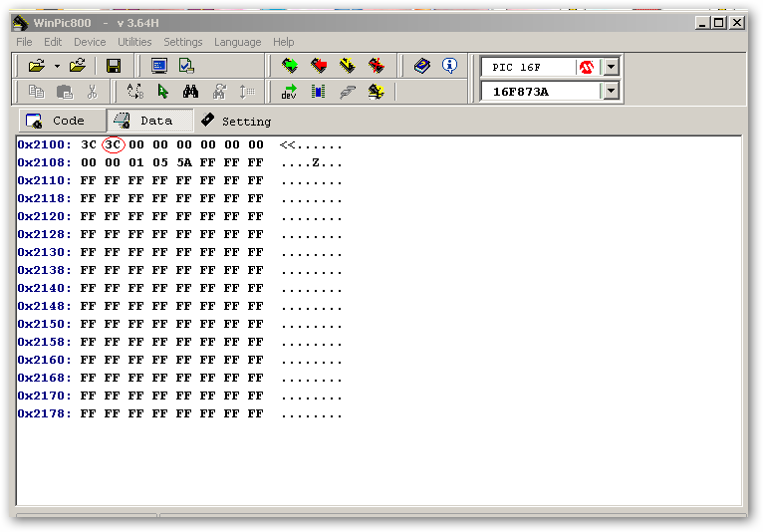Click the Paste clipboard icon

click(64, 92)
